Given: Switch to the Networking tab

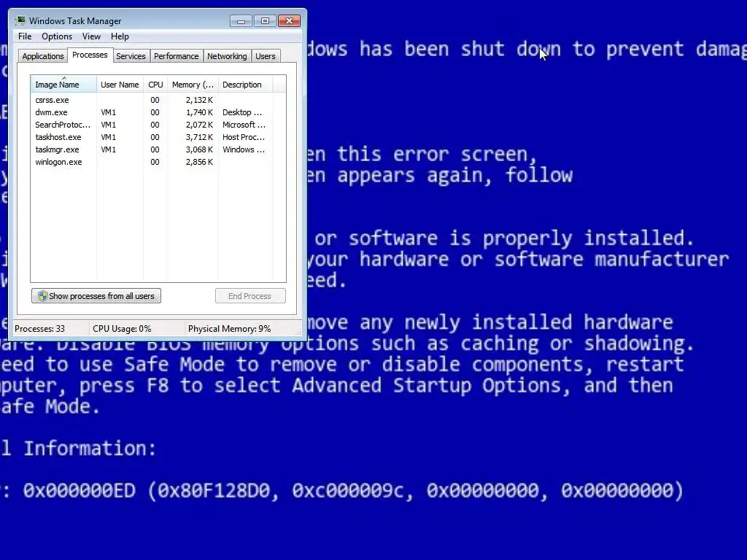Looking at the screenshot, I should point(227,56).
